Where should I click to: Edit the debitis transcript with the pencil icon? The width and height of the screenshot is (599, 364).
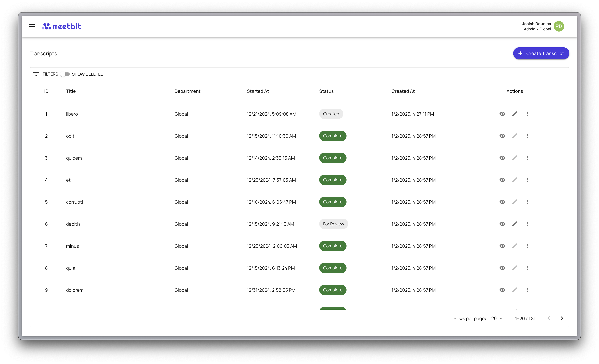(x=515, y=224)
